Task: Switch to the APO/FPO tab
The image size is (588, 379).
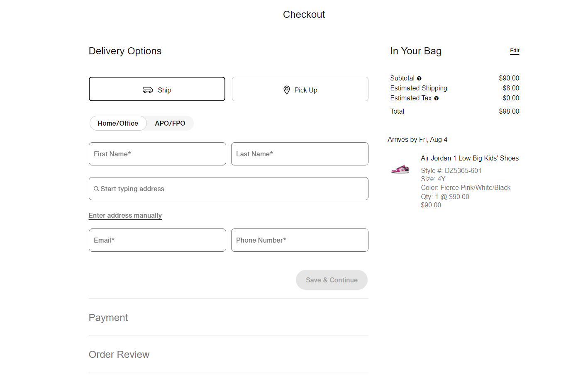Action: click(x=170, y=123)
